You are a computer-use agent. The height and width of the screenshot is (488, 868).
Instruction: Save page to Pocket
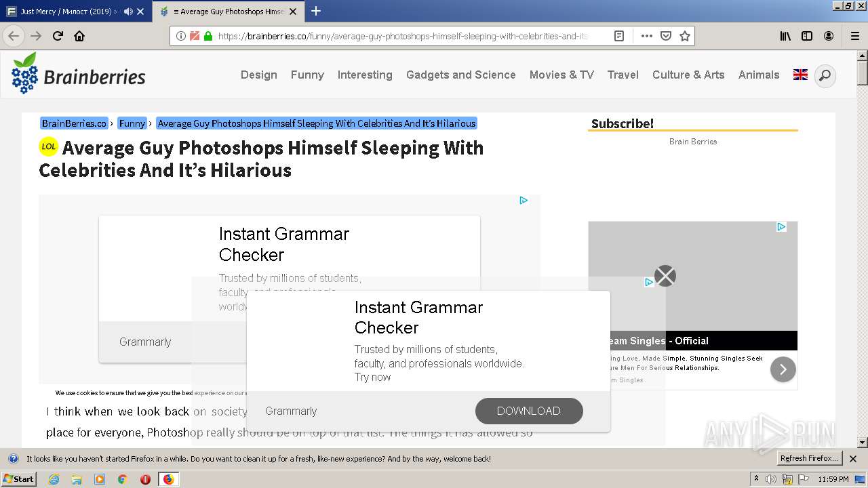coord(666,36)
